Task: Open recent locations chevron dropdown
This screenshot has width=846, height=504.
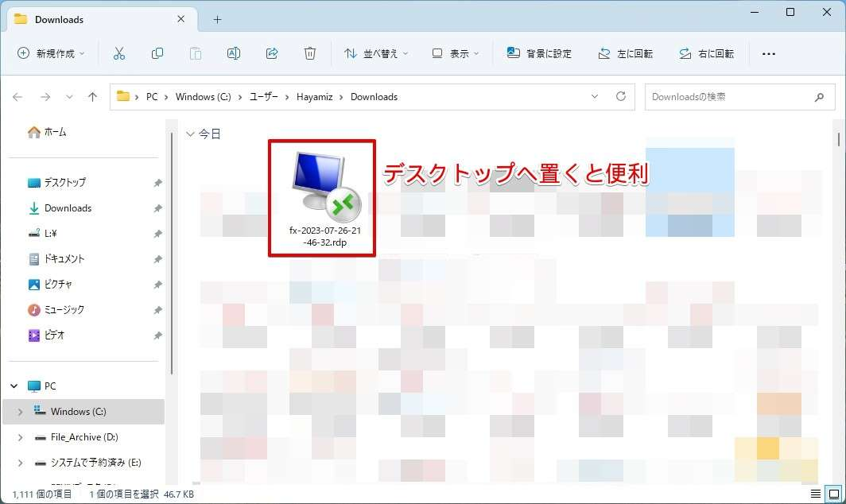Action: 69,97
